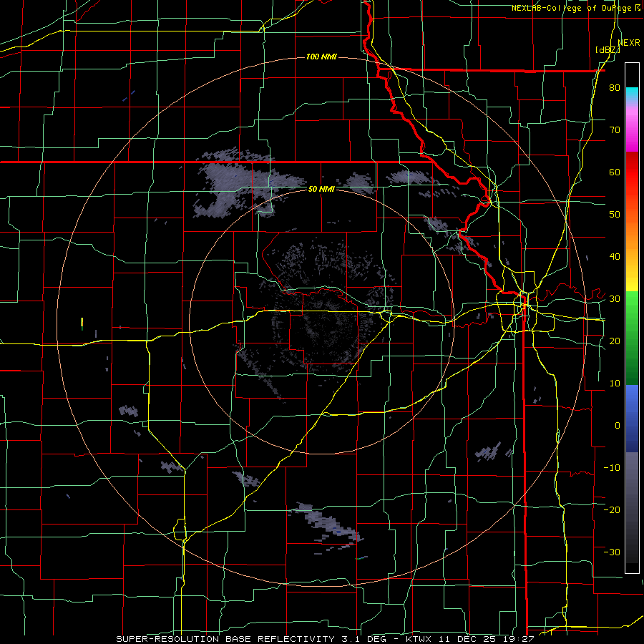The image size is (644, 644).
Task: Click the 60 value on dBZ scale
Action: [x=615, y=172]
